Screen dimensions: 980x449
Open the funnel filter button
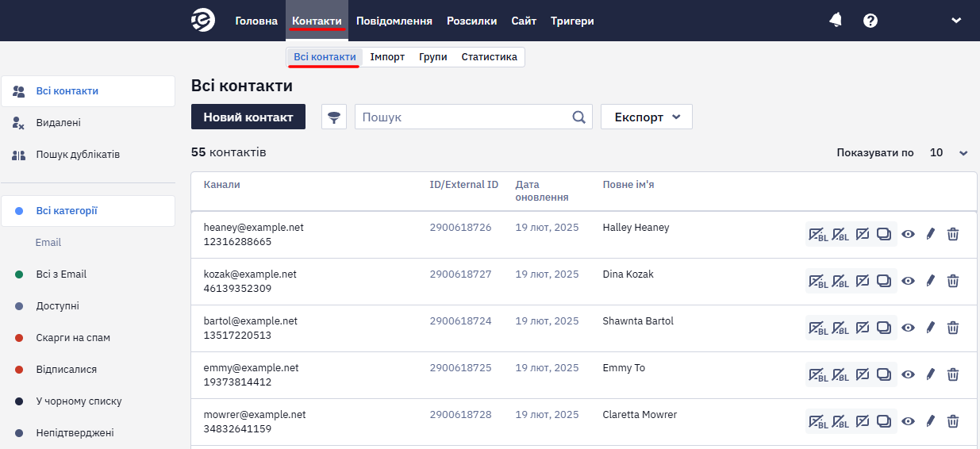point(334,117)
